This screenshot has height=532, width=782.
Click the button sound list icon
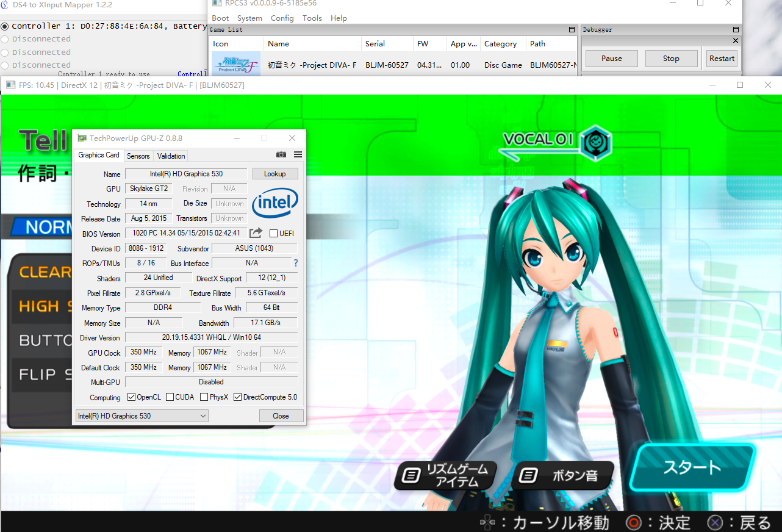pyautogui.click(x=528, y=475)
